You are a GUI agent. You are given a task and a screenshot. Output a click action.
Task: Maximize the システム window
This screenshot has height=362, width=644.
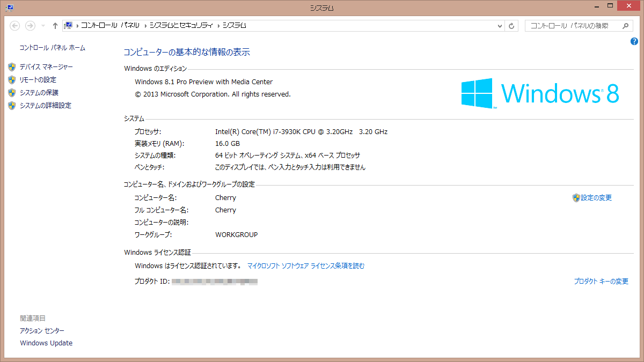[610, 5]
